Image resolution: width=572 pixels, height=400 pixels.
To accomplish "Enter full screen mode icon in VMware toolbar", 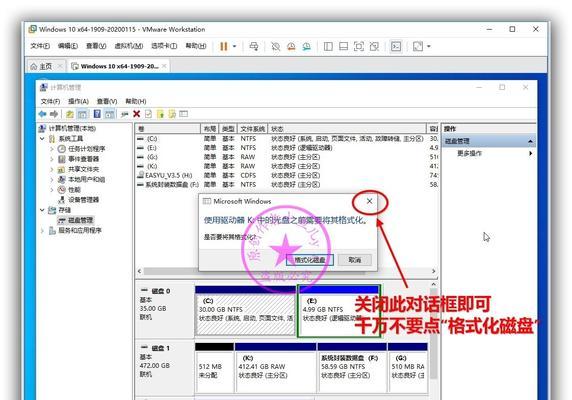I will coord(359,46).
